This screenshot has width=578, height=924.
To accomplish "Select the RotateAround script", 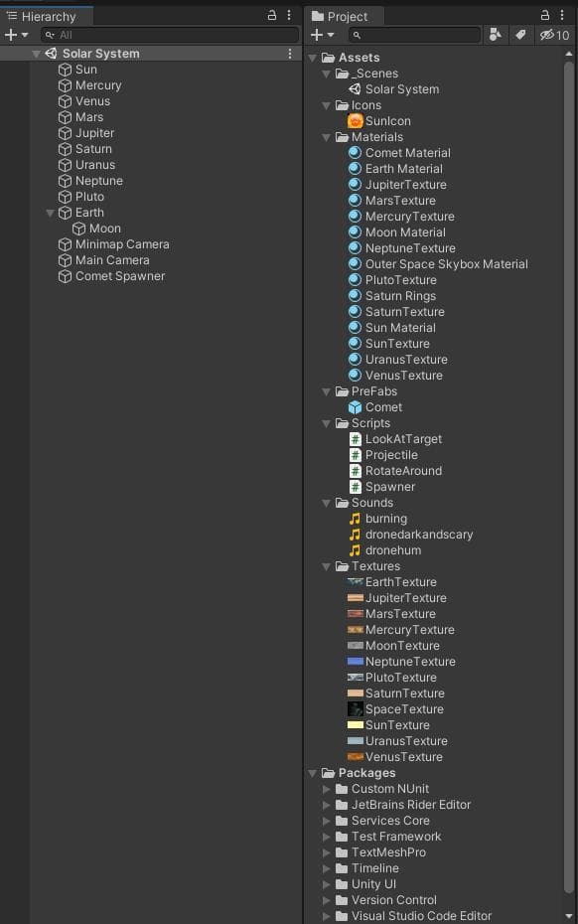I will point(403,471).
